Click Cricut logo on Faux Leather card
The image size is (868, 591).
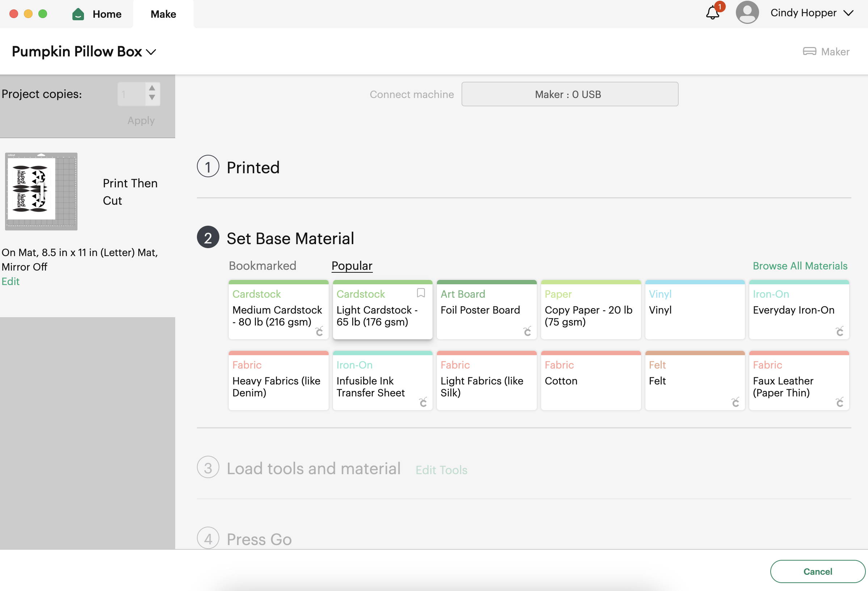(x=840, y=402)
